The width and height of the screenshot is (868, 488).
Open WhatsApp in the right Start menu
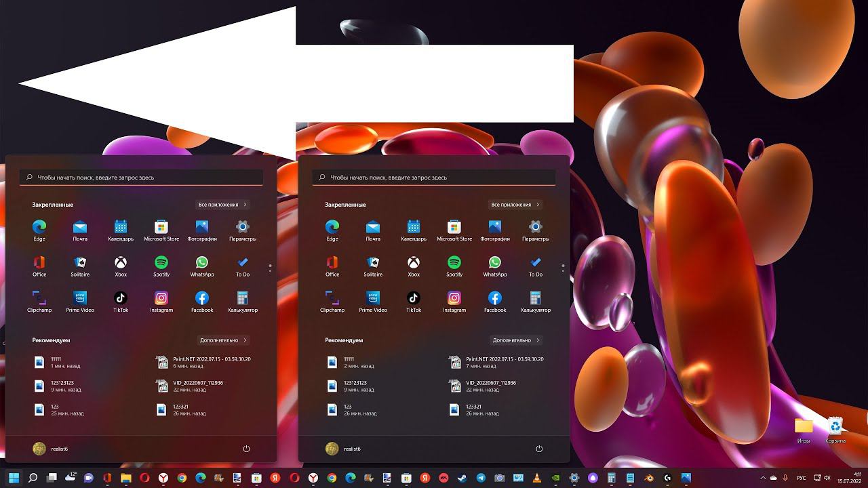coord(495,266)
